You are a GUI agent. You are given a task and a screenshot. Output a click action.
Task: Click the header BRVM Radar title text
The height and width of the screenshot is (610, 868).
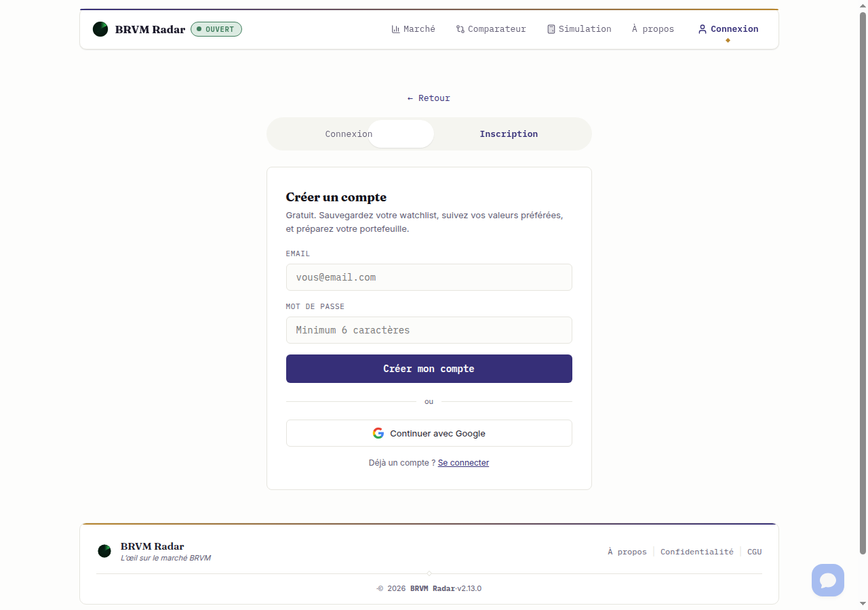click(x=150, y=29)
